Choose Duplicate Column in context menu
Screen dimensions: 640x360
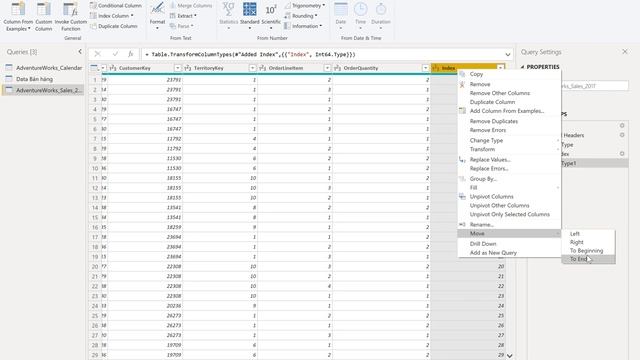tap(509, 102)
